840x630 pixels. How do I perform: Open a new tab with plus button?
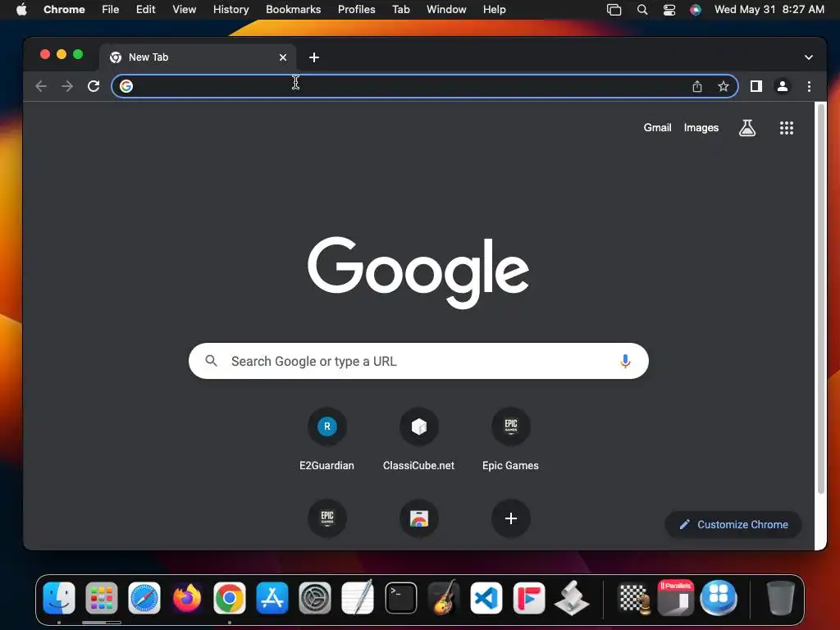(314, 57)
